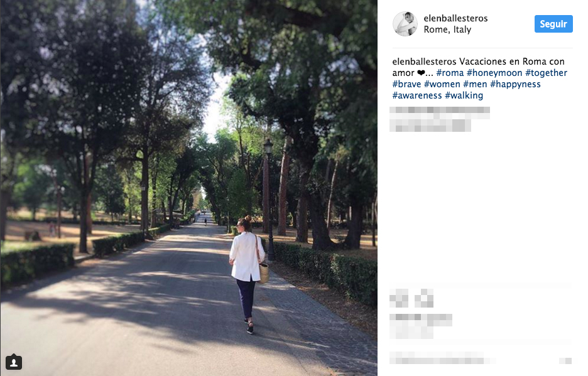This screenshot has width=588, height=376.
Task: Open the #men hashtag
Action: pyautogui.click(x=475, y=84)
